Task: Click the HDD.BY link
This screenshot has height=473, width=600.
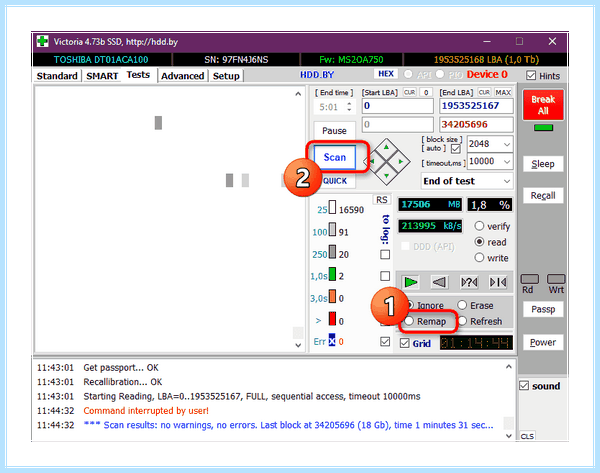Action: pos(317,75)
